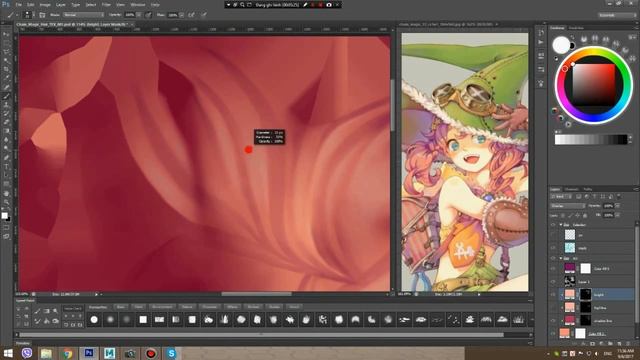The width and height of the screenshot is (640, 360).
Task: Open the Opacity slider dropdown in options bar
Action: pyautogui.click(x=139, y=15)
